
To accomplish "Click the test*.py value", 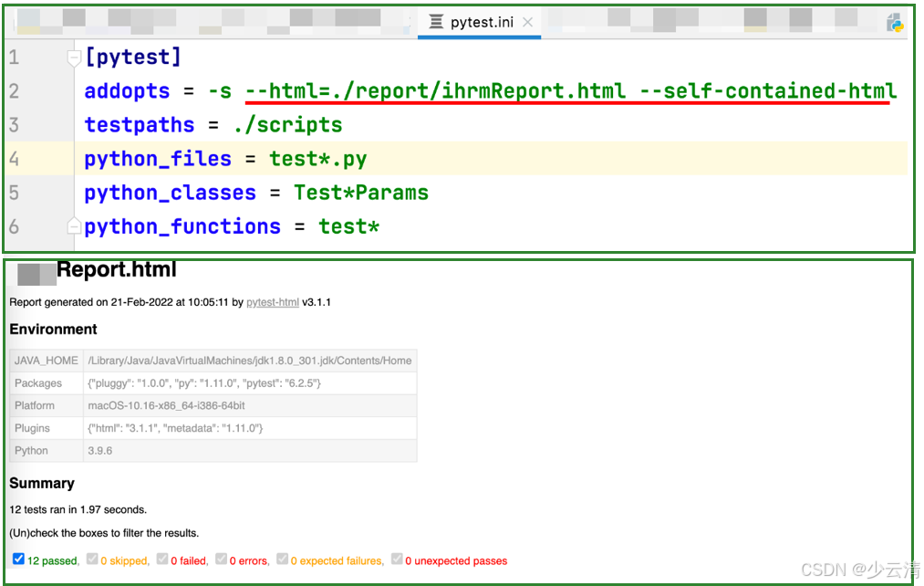I will point(318,159).
